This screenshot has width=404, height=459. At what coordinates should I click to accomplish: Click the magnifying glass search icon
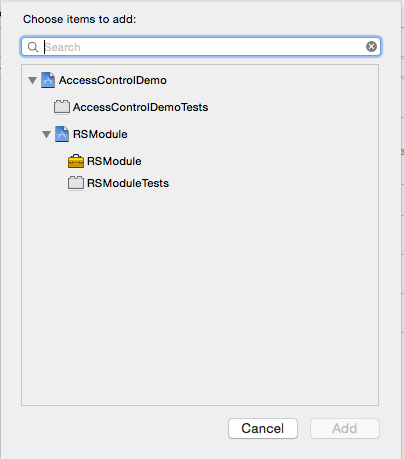33,47
